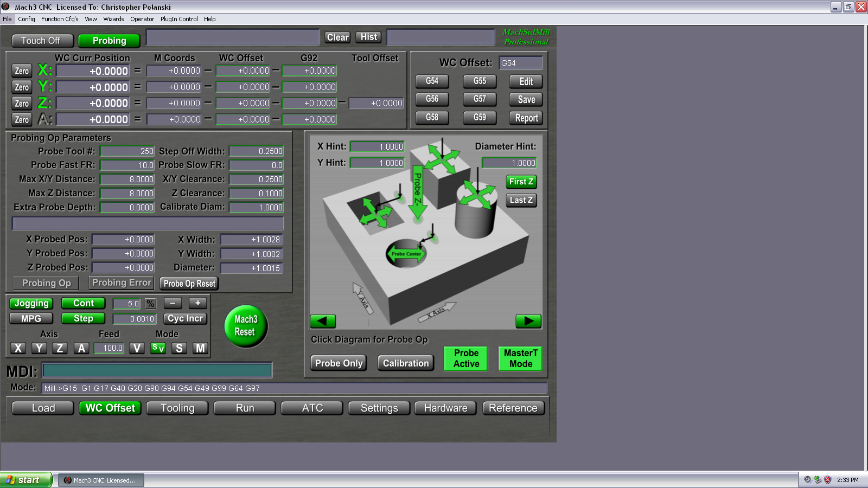The image size is (868, 488).
Task: Open the ATC screen
Action: tap(312, 408)
